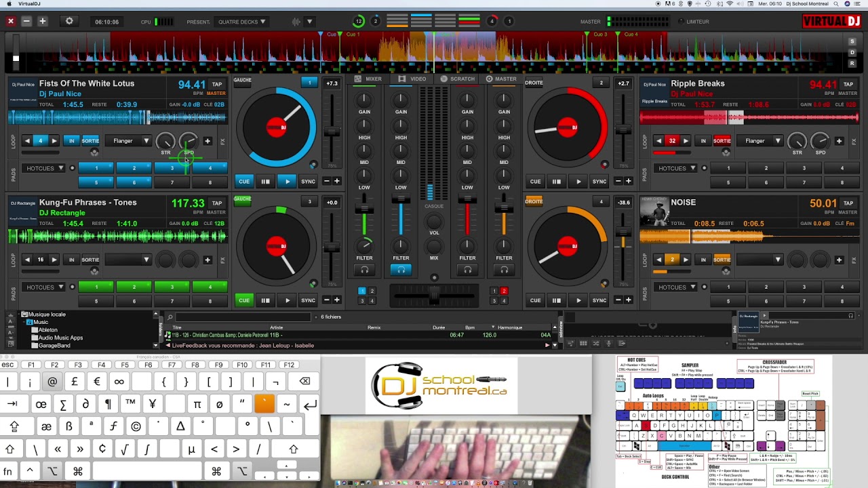This screenshot has width=868, height=488.
Task: Toggle the blue headphone cue button
Action: pyautogui.click(x=401, y=270)
